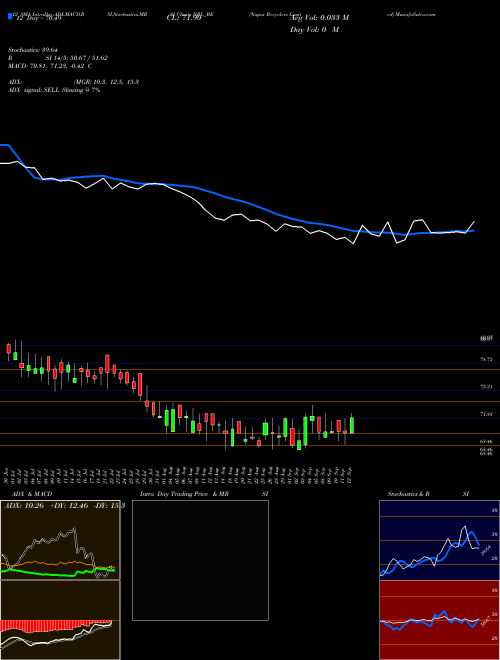Click the 'Intra Day Trading Price & MR' title
Viewport: 500px width, 660px height.
[184, 494]
